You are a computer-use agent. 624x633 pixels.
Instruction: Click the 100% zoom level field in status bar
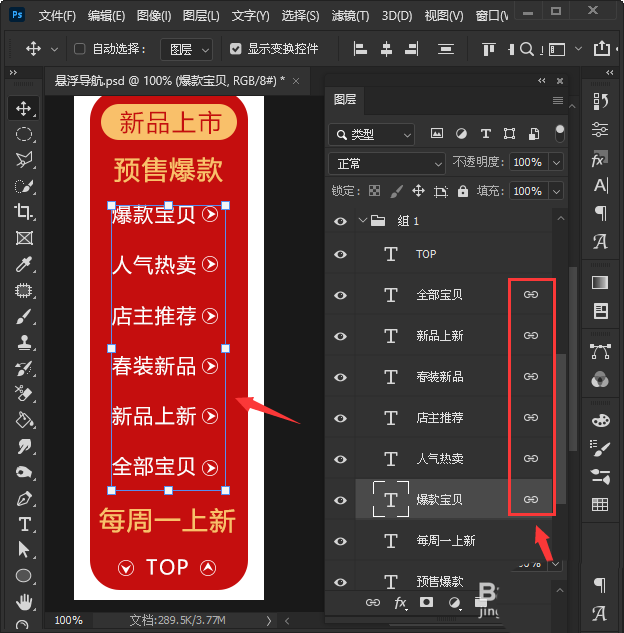[68, 620]
